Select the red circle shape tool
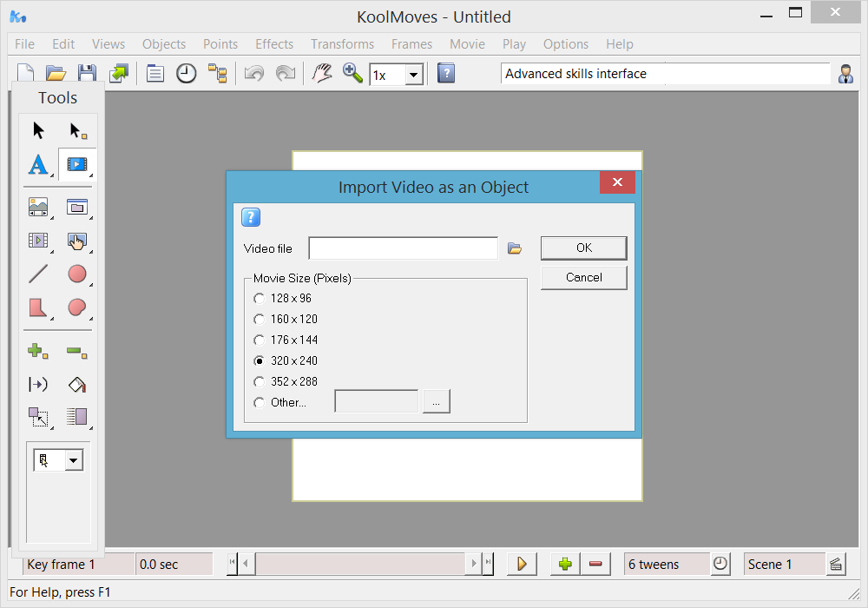Viewport: 868px width, 608px height. click(77, 274)
